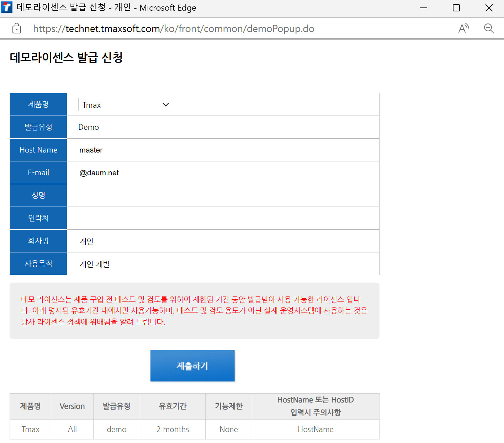Open the zoom magnifier icon in address bar
Screen dimensions: 504x443
point(489,28)
